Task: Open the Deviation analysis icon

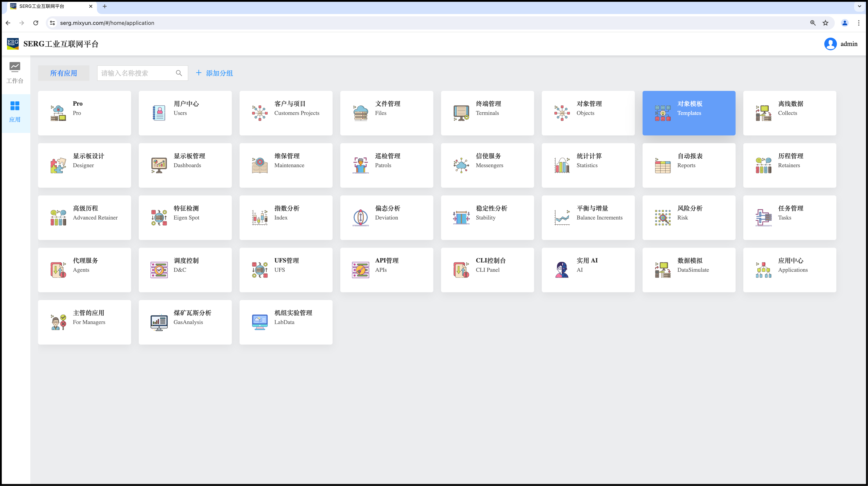Action: tap(360, 217)
